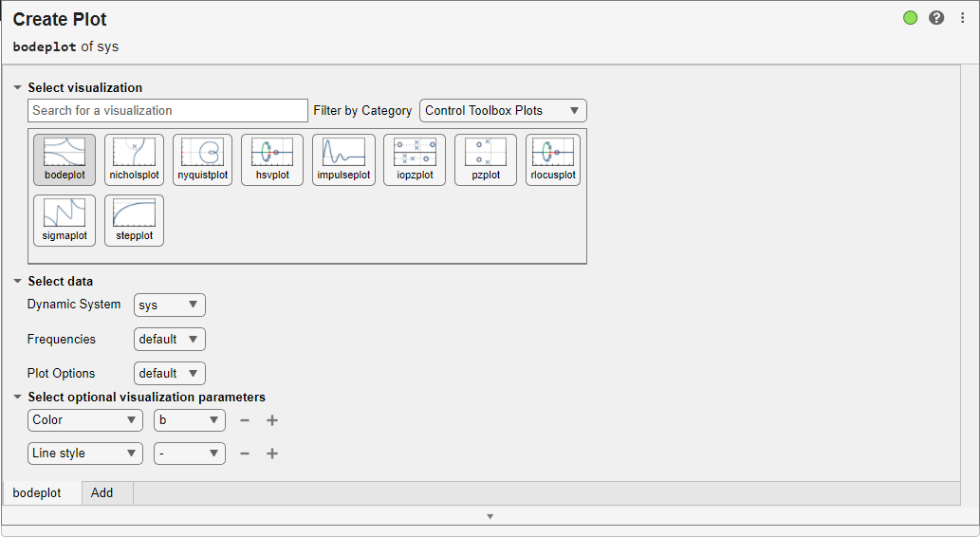Click the Filter by Category label

click(x=362, y=111)
